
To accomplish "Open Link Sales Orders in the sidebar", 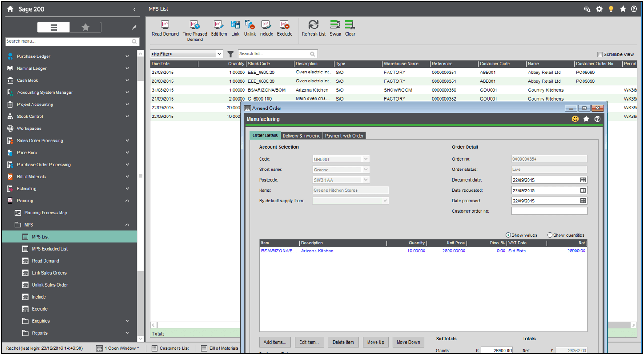I will pyautogui.click(x=50, y=273).
